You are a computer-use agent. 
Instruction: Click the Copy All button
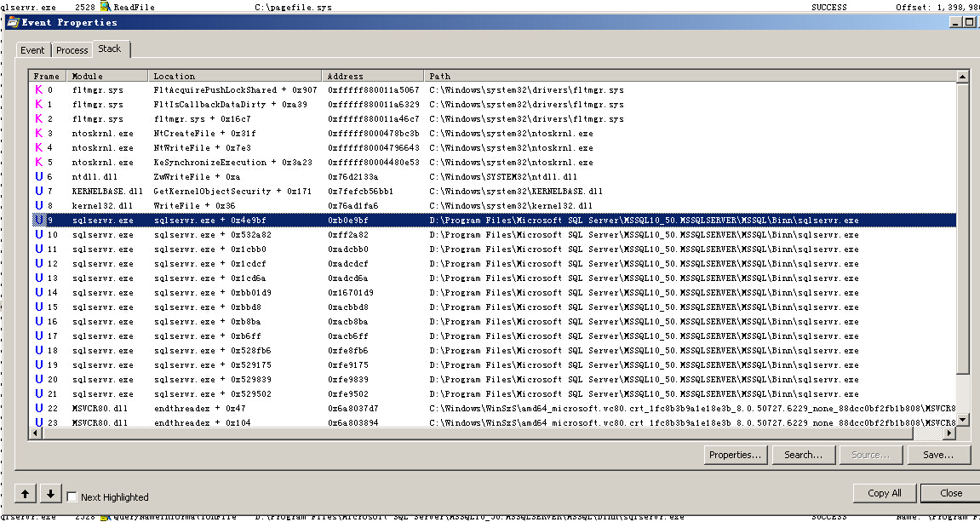[885, 492]
